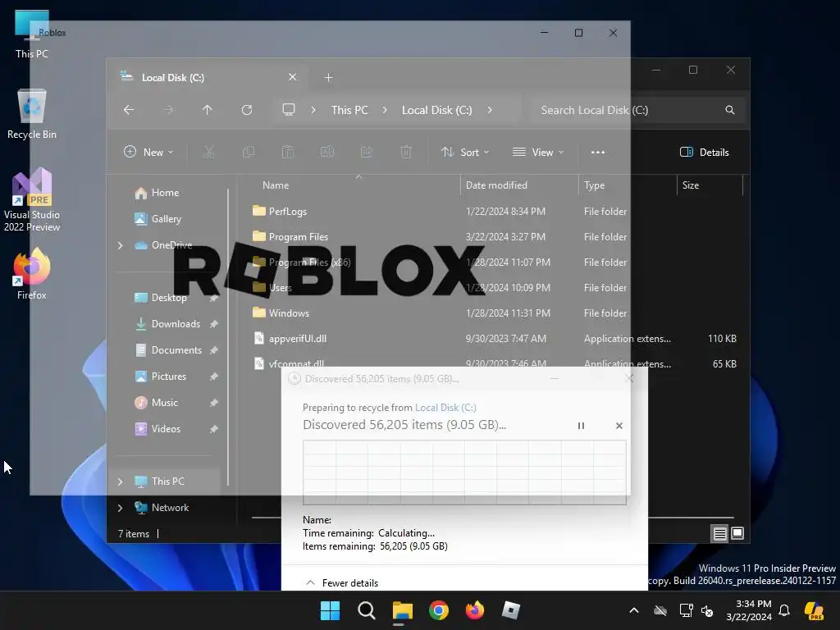Expand the chevron after Local Disk (C:)
Viewport: 840px width, 630px height.
(x=490, y=110)
